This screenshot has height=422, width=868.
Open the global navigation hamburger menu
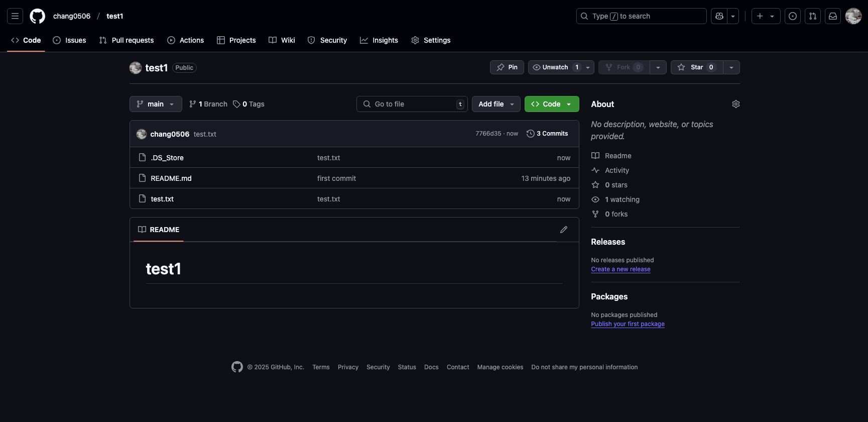click(x=15, y=16)
